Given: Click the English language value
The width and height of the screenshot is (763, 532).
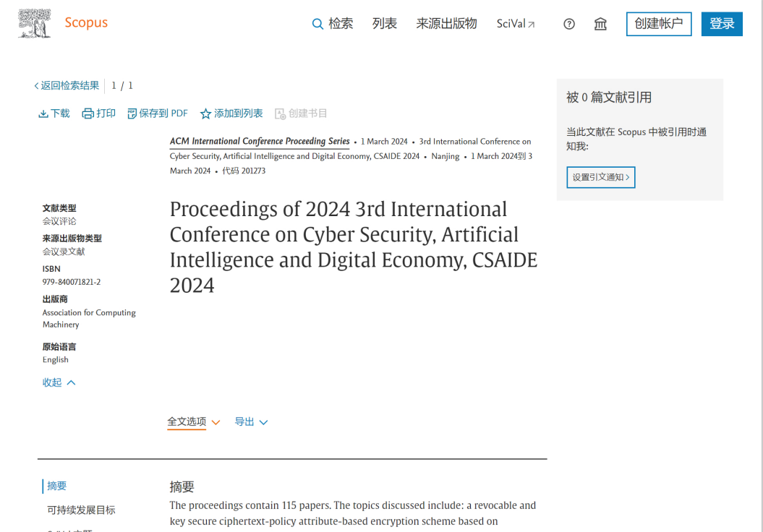Looking at the screenshot, I should click(56, 360).
